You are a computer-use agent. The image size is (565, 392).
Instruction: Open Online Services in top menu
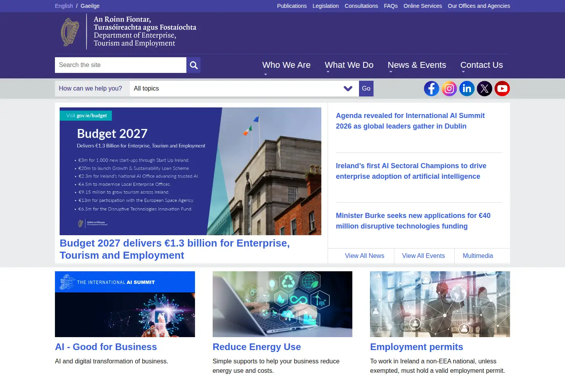[423, 6]
